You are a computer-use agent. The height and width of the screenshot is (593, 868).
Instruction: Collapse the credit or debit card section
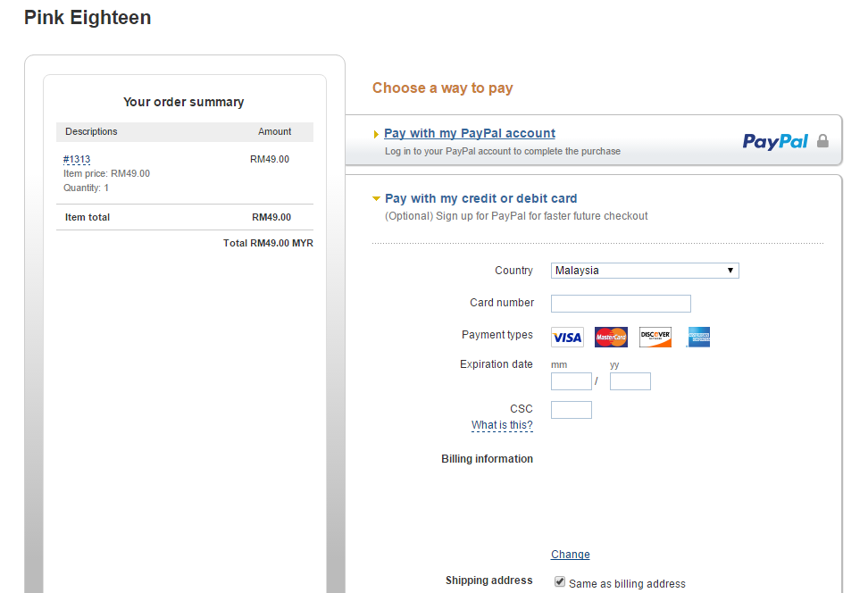pyautogui.click(x=377, y=198)
